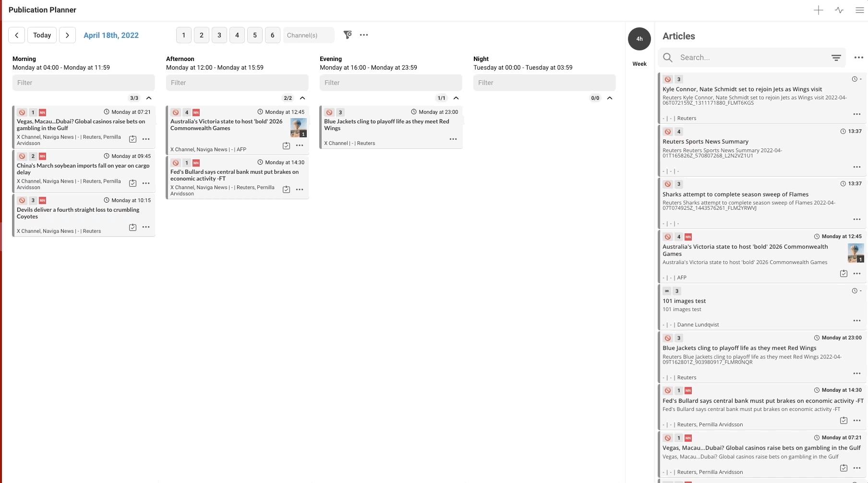Click the plus icon in top bar
Image resolution: width=868 pixels, height=483 pixels.
[818, 10]
